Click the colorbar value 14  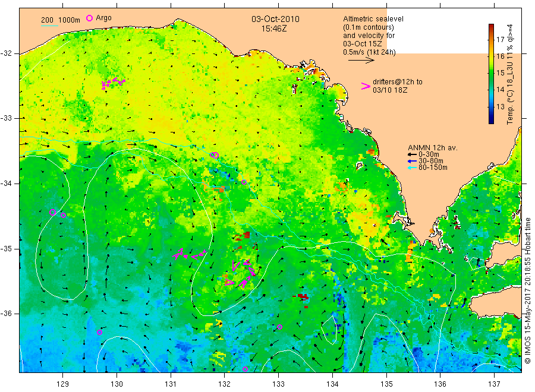tap(500, 90)
